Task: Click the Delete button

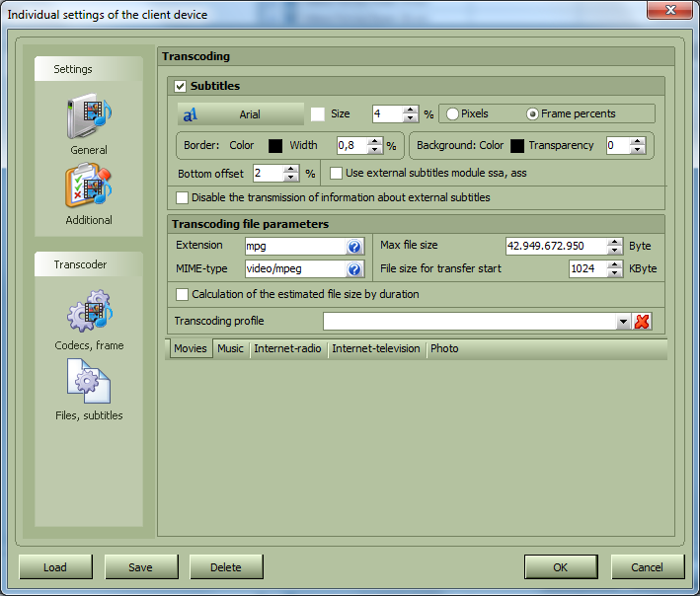Action: click(x=226, y=567)
